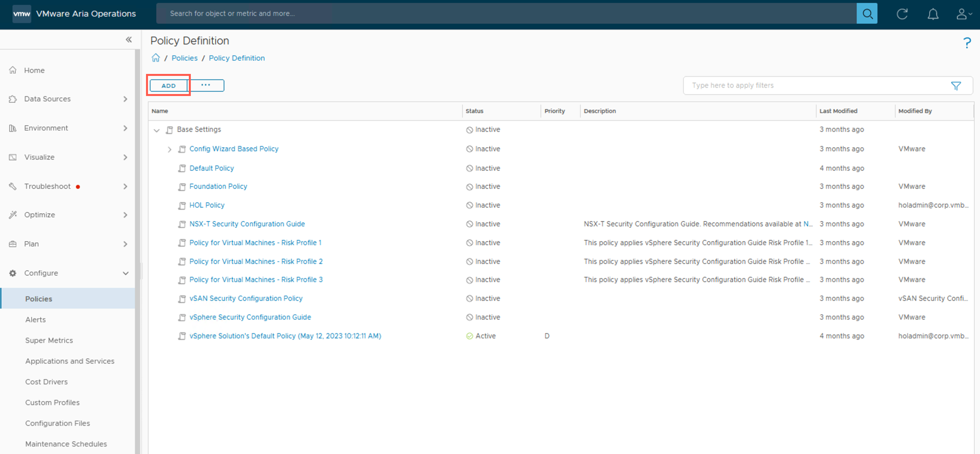Collapse the Base Settings tree node

point(156,130)
